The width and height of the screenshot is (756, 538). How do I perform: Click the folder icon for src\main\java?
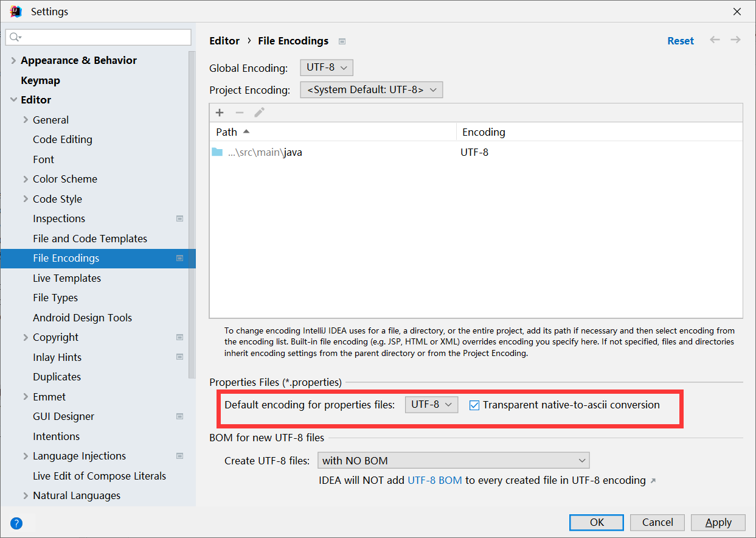[x=217, y=152]
